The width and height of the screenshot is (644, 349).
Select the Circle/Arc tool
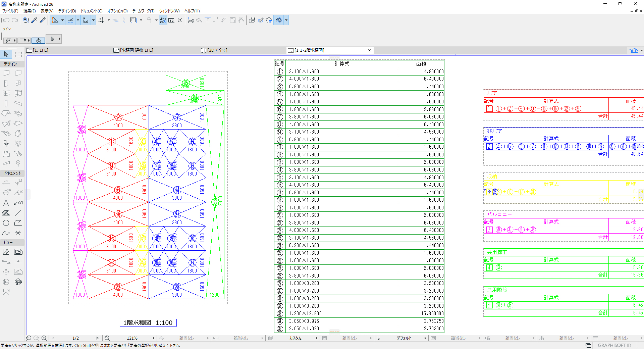(6, 223)
